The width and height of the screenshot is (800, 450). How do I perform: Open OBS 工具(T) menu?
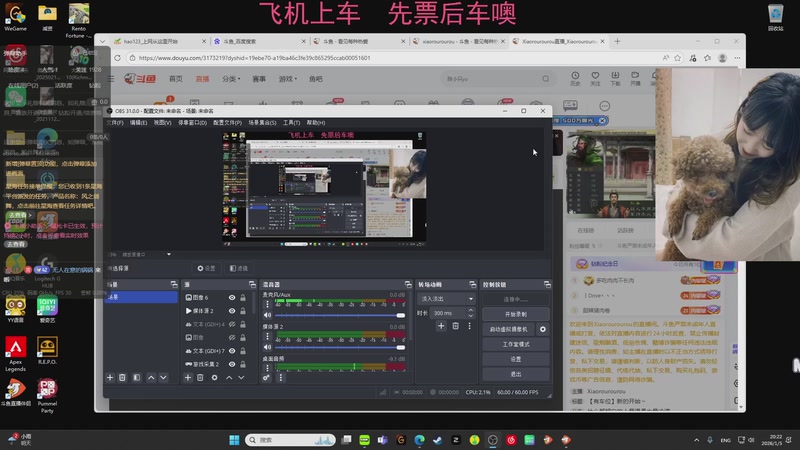point(291,122)
